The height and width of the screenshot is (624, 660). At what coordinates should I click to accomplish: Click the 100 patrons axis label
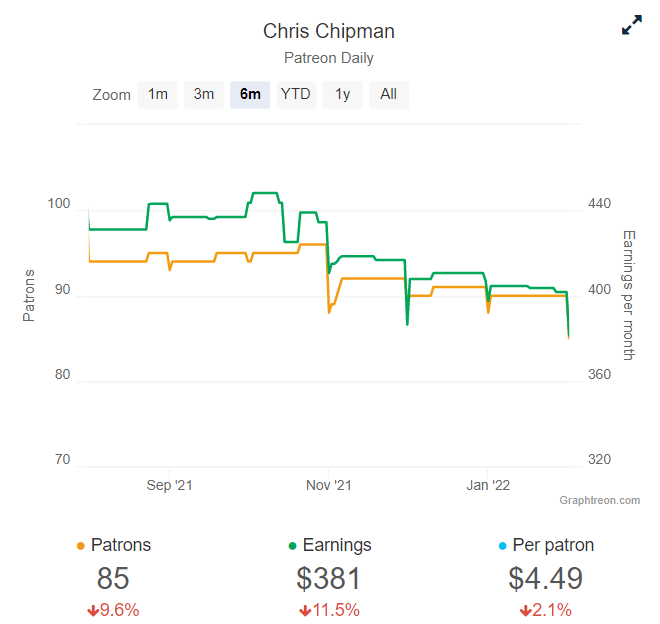(x=59, y=204)
